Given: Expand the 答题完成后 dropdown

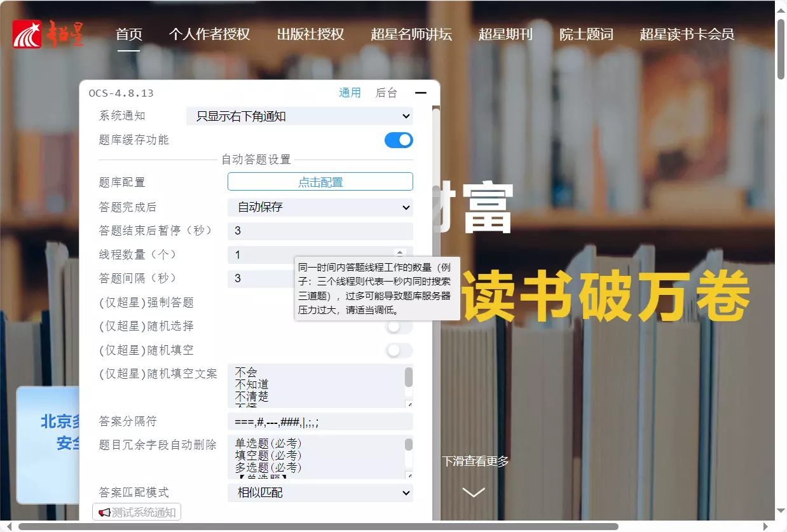Looking at the screenshot, I should [320, 207].
